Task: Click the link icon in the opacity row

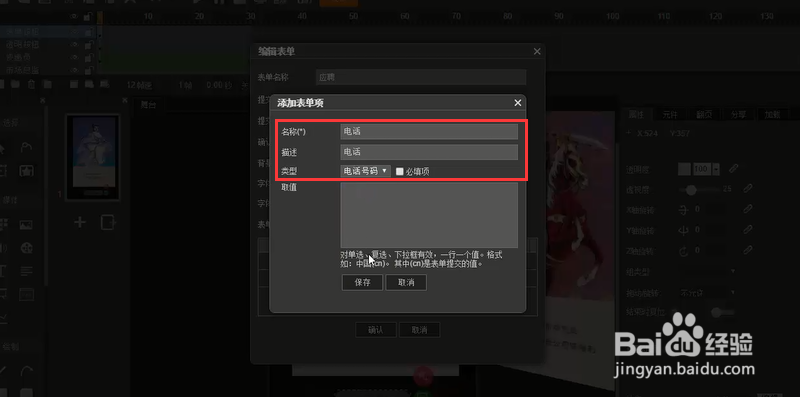Action: point(734,168)
